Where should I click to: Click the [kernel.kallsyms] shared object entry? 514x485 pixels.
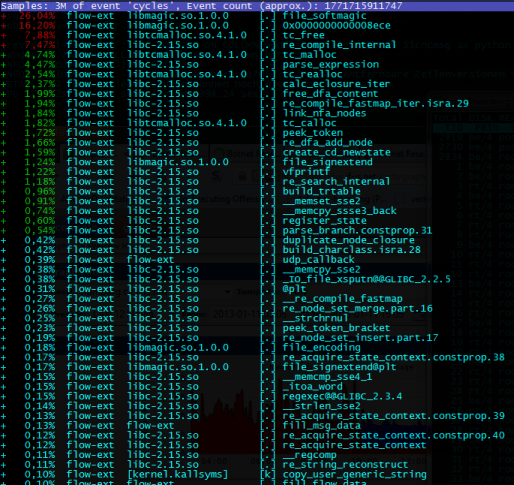pyautogui.click(x=177, y=474)
